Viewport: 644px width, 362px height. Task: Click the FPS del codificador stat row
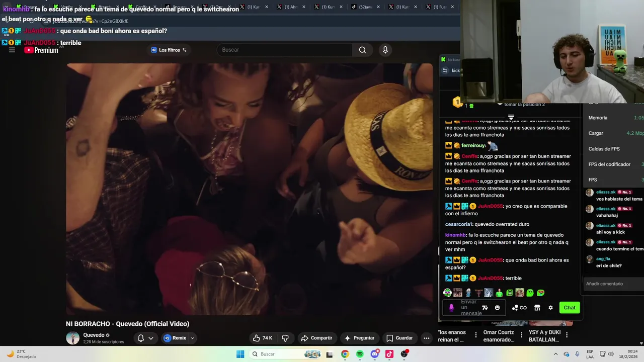(x=615, y=164)
